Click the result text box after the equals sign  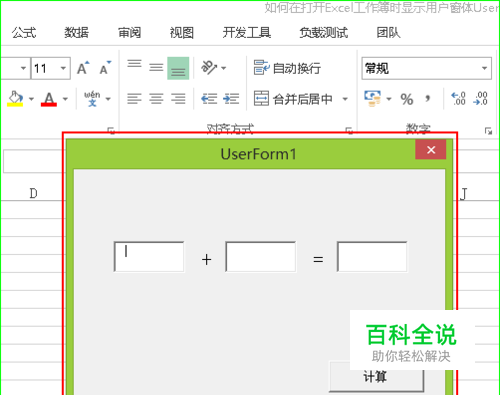(372, 257)
